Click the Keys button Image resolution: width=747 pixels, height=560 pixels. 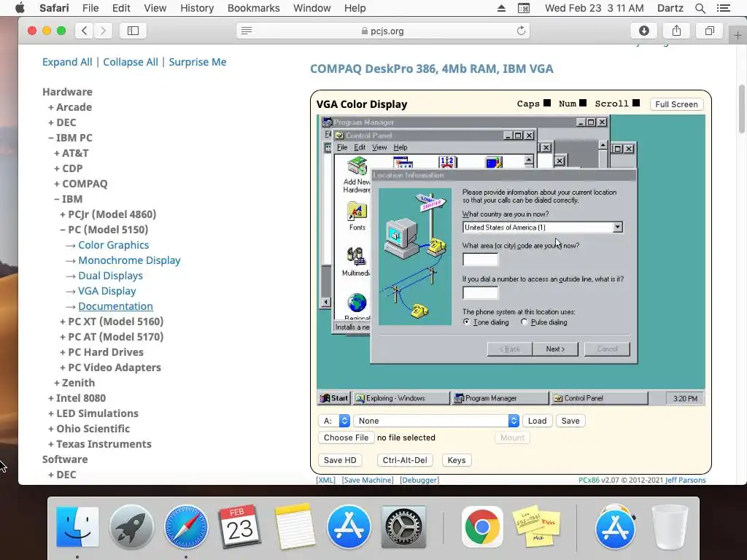[x=457, y=460]
